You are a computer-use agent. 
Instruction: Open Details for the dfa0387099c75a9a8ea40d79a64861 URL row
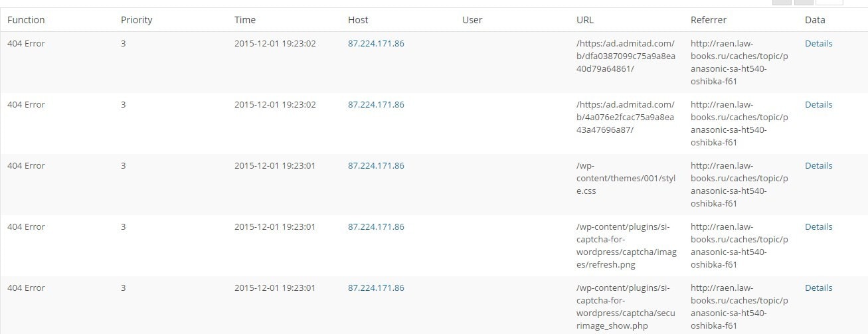[x=818, y=44]
